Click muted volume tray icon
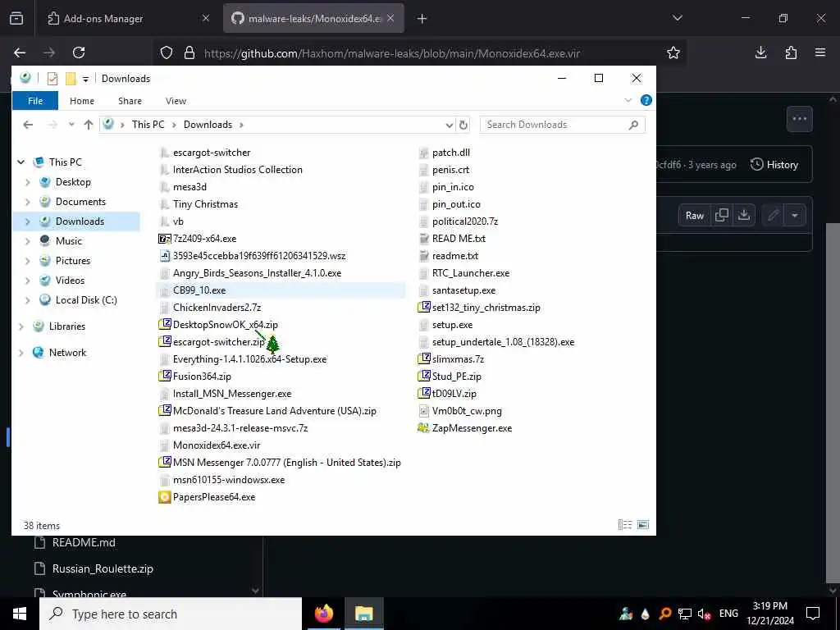840x630 pixels. (704, 614)
